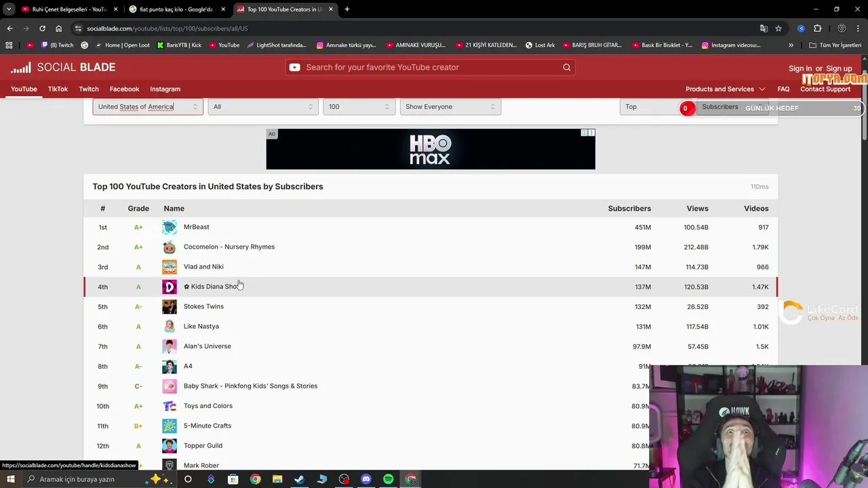The width and height of the screenshot is (868, 488).
Task: Open File Explorer from the taskbar
Action: (x=277, y=479)
